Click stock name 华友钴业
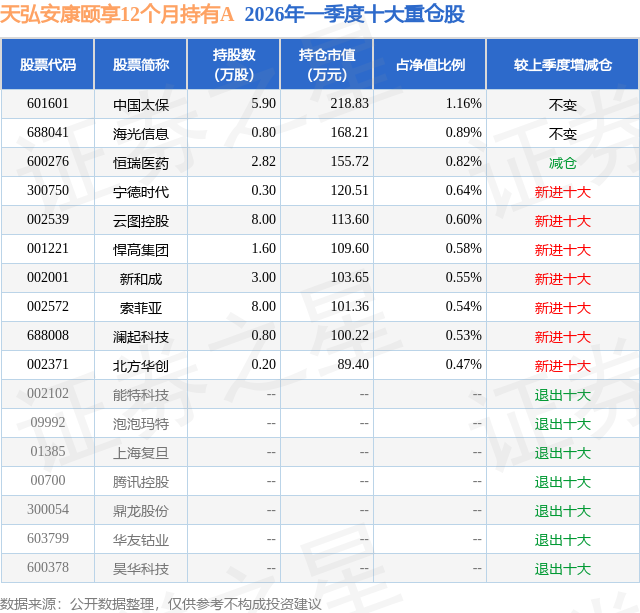The height and width of the screenshot is (613, 640). point(141,540)
